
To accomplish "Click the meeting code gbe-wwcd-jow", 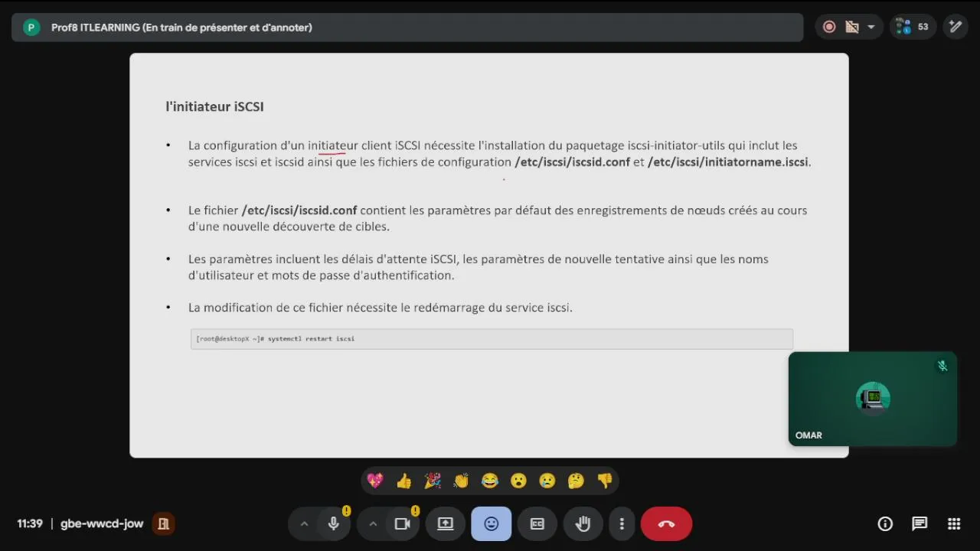I will click(x=102, y=524).
